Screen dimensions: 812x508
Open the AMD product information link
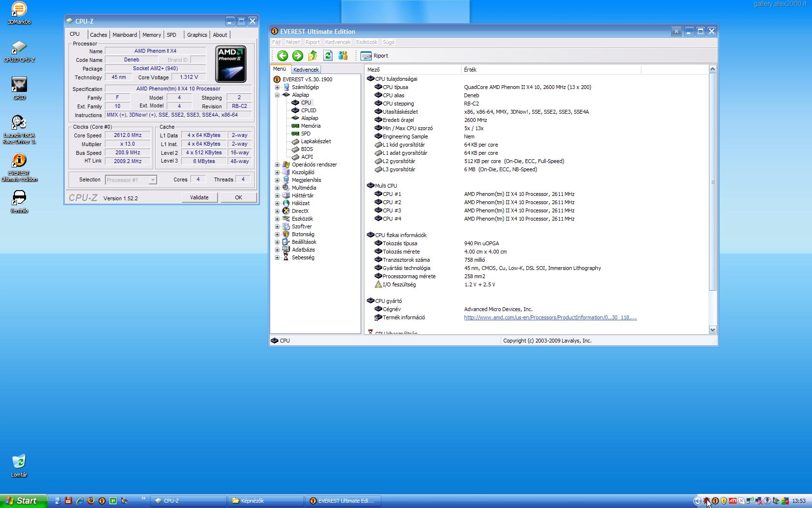[551, 317]
